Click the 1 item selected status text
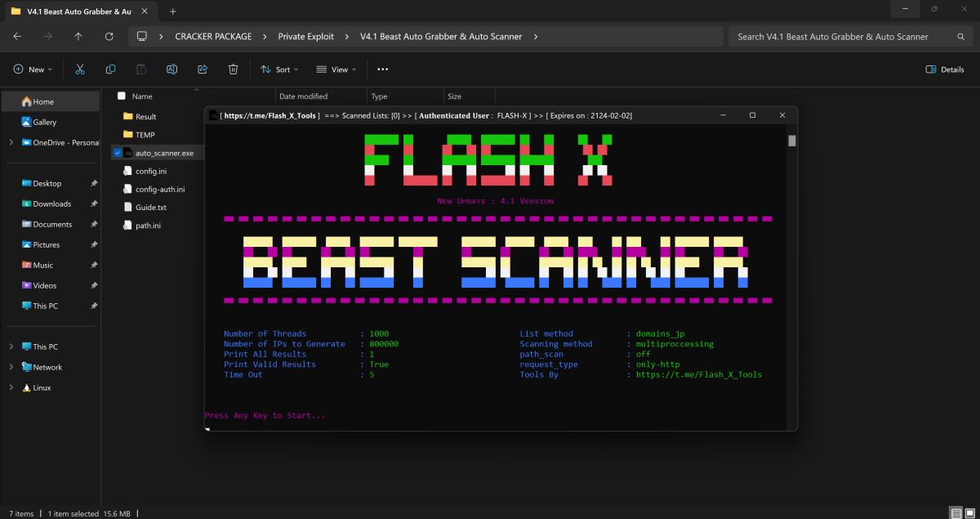The image size is (980, 519). 75,513
